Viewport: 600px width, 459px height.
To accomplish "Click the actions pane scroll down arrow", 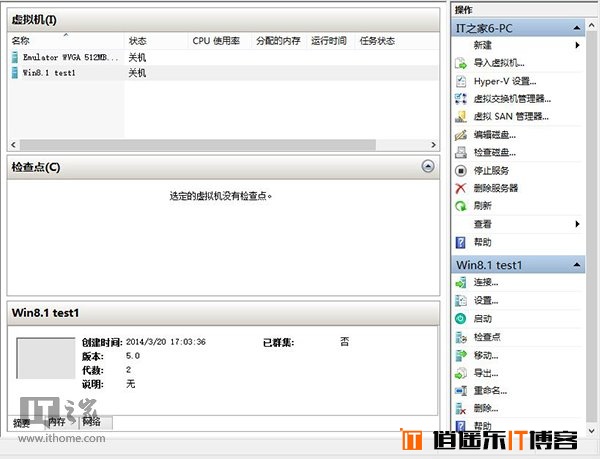I will coord(592,431).
